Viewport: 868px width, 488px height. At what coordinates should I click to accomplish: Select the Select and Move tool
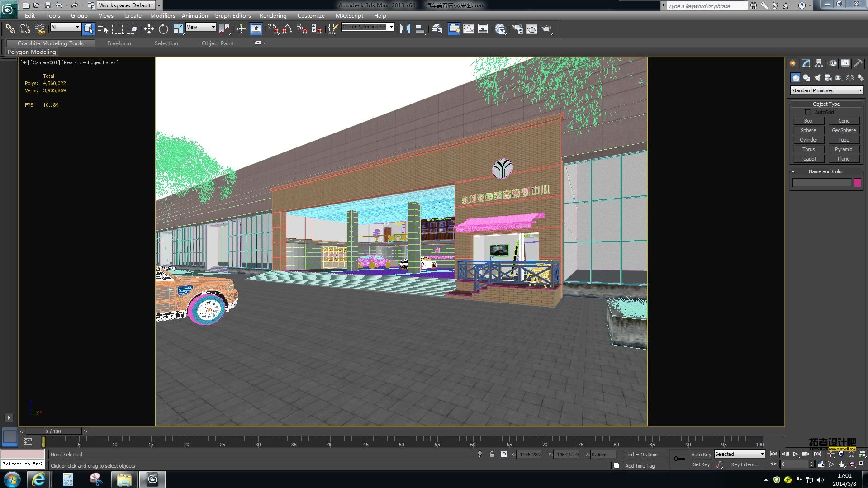(149, 29)
